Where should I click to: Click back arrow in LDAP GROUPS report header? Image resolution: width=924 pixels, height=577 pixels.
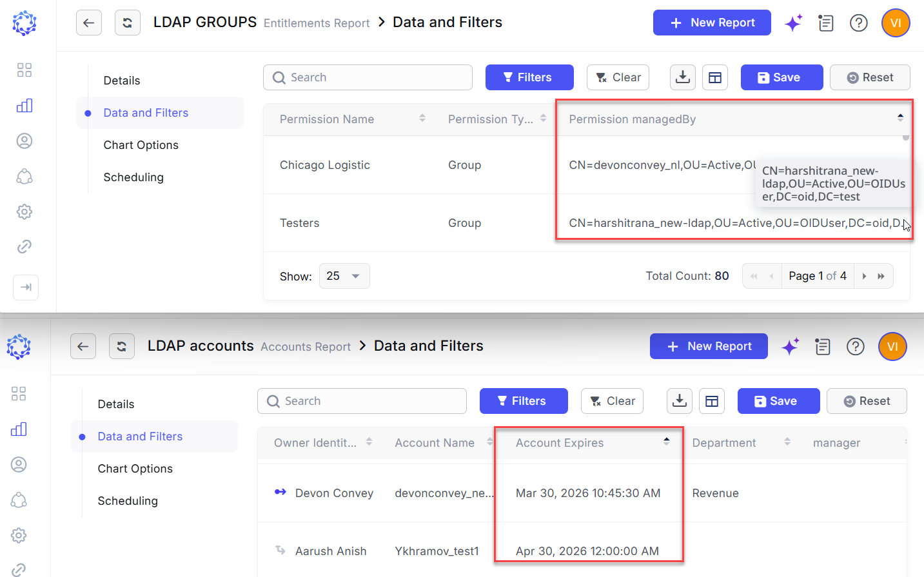[x=89, y=23]
